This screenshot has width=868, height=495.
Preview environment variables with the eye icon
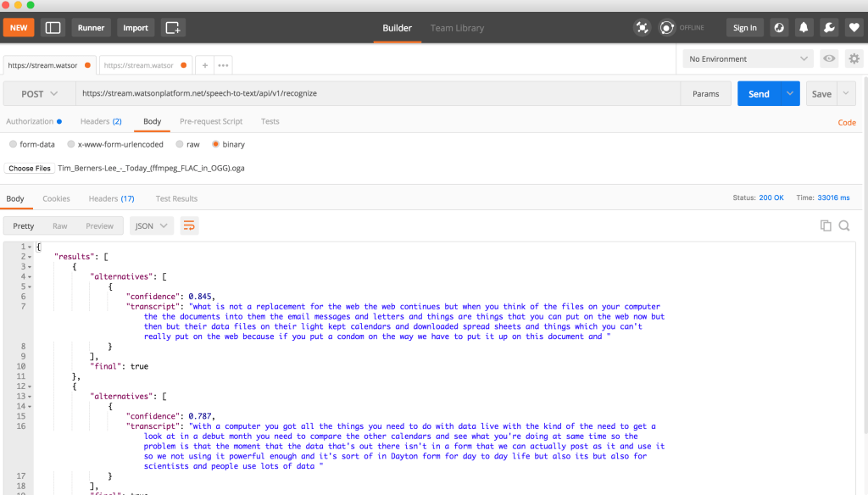[828, 58]
